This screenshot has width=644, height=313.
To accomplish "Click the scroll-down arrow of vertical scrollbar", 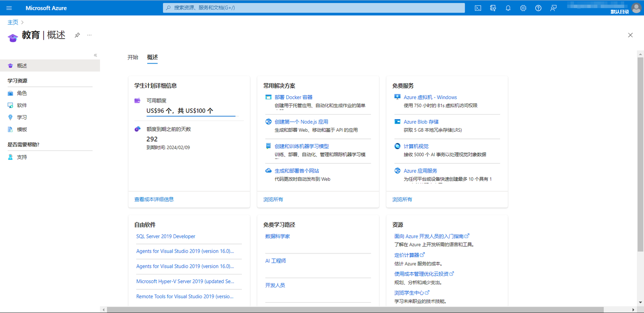I will (x=640, y=304).
